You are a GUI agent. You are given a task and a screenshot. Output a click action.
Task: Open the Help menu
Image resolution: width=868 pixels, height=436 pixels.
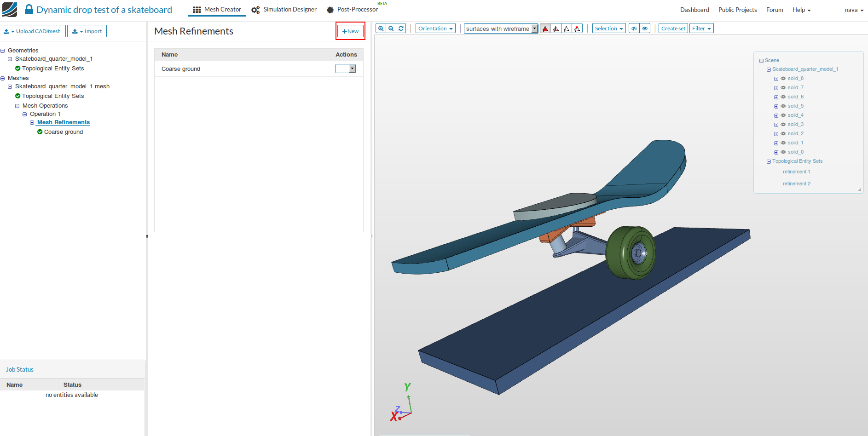point(801,10)
